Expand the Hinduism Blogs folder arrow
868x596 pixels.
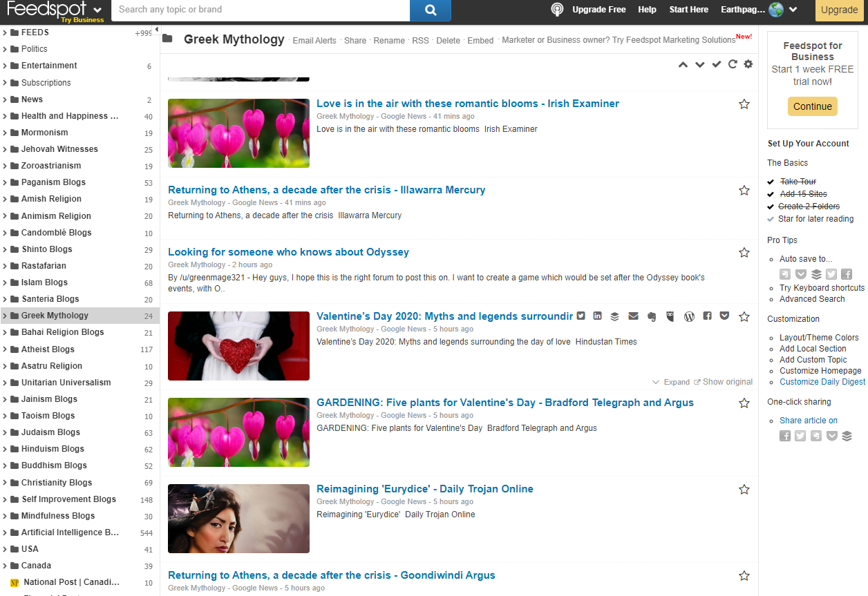(x=5, y=449)
